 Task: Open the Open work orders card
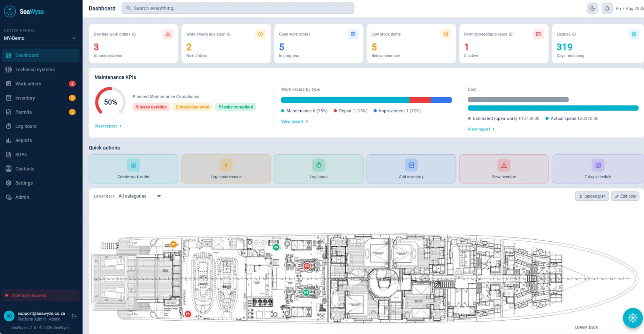[319, 44]
